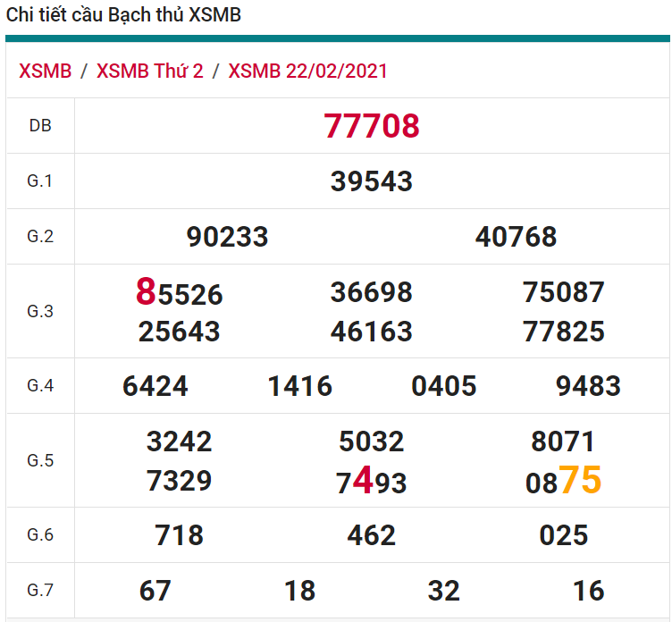Click the G.2 number 90233
672x622 pixels.
coord(227,237)
